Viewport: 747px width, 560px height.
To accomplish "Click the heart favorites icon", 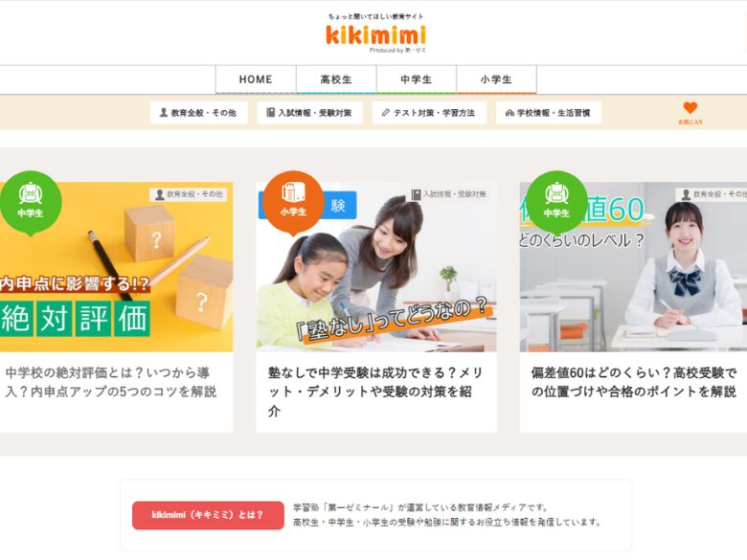I will coord(690,107).
